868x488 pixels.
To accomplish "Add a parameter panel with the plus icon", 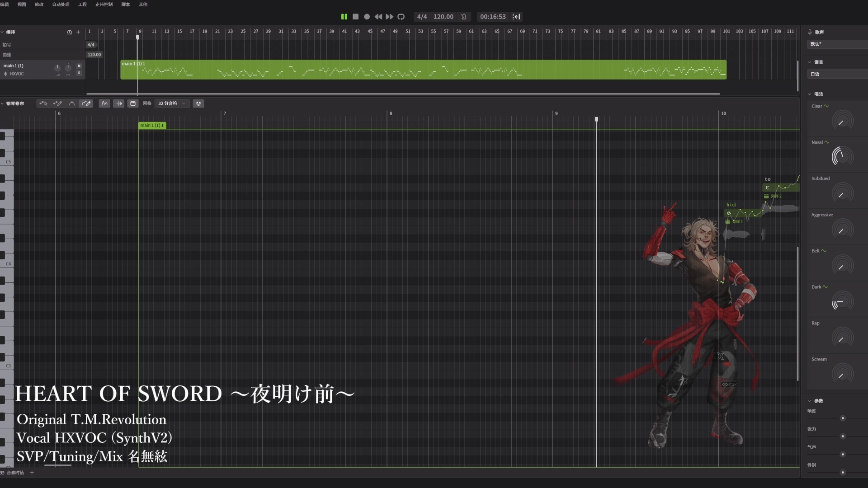I will pos(32,473).
